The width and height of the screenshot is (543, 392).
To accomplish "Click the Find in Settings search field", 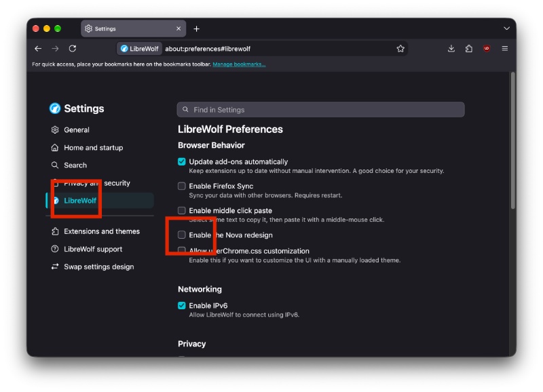I will pyautogui.click(x=320, y=110).
